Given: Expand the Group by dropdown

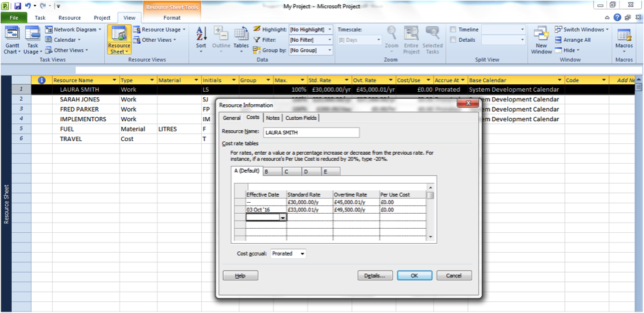Looking at the screenshot, I should [329, 50].
